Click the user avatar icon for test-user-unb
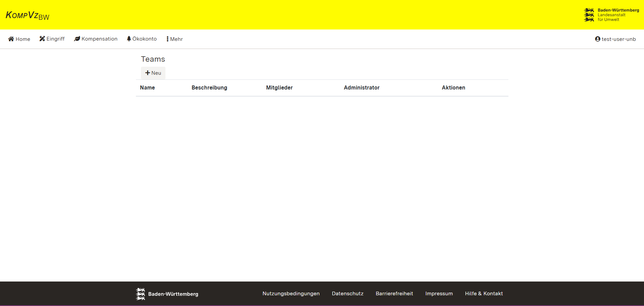The height and width of the screenshot is (306, 644). [597, 39]
